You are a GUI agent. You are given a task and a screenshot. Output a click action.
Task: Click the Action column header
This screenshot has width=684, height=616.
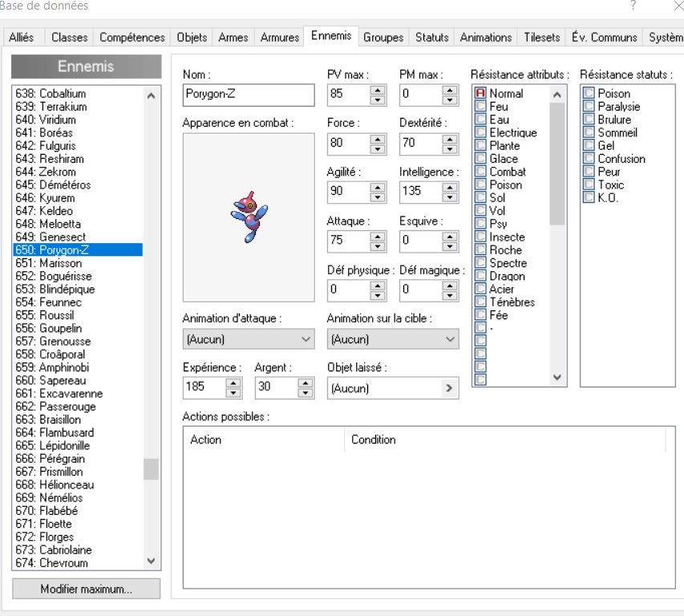pyautogui.click(x=264, y=440)
